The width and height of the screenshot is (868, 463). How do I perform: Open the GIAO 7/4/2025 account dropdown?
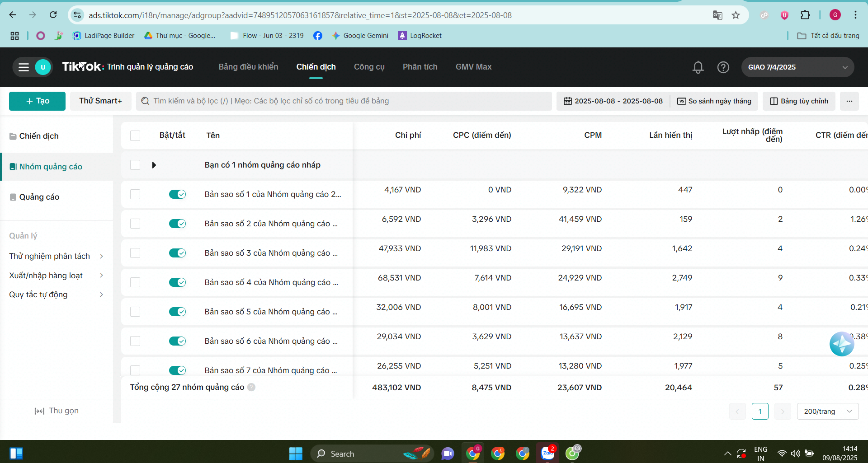click(797, 67)
